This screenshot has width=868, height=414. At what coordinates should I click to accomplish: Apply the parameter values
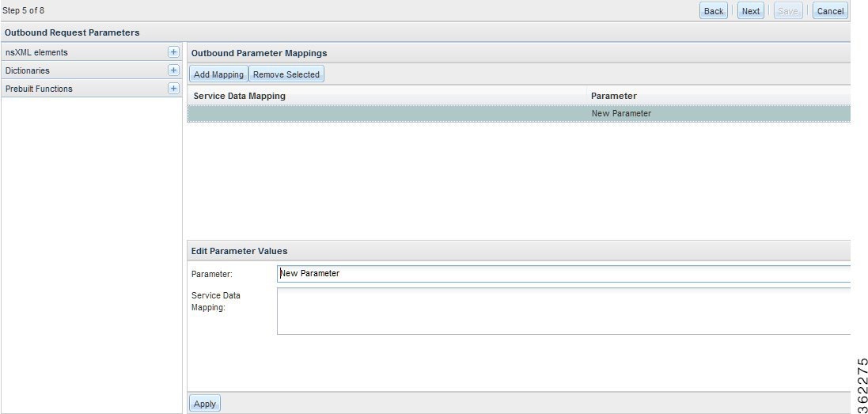tap(205, 404)
